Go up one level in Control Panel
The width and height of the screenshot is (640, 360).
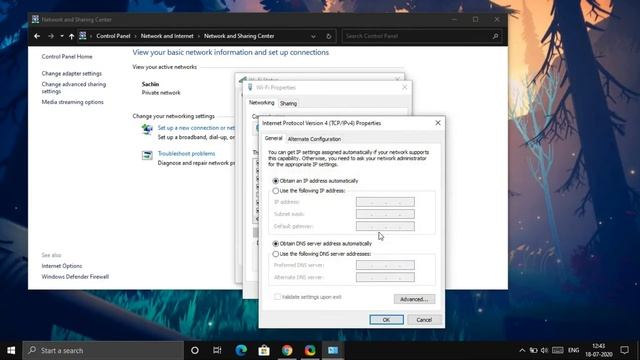coord(71,36)
